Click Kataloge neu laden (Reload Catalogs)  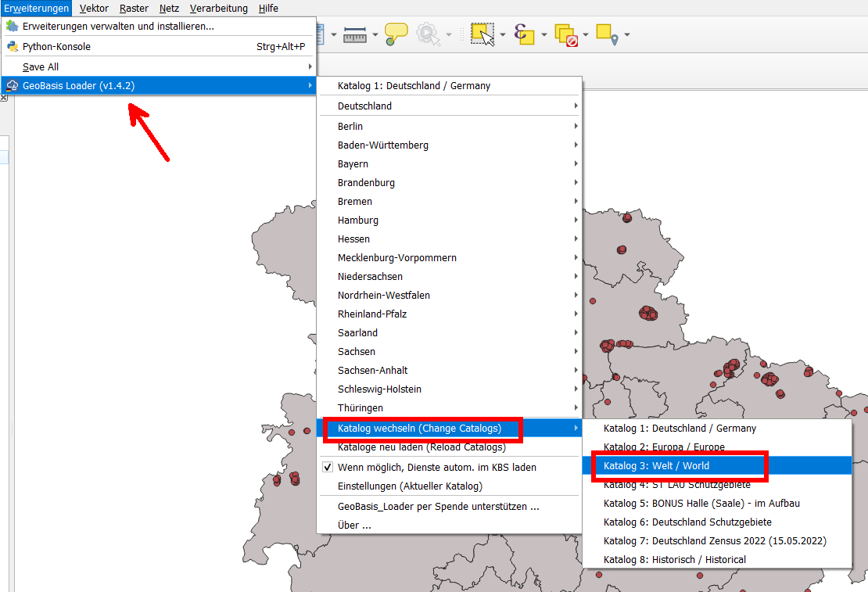tap(421, 447)
